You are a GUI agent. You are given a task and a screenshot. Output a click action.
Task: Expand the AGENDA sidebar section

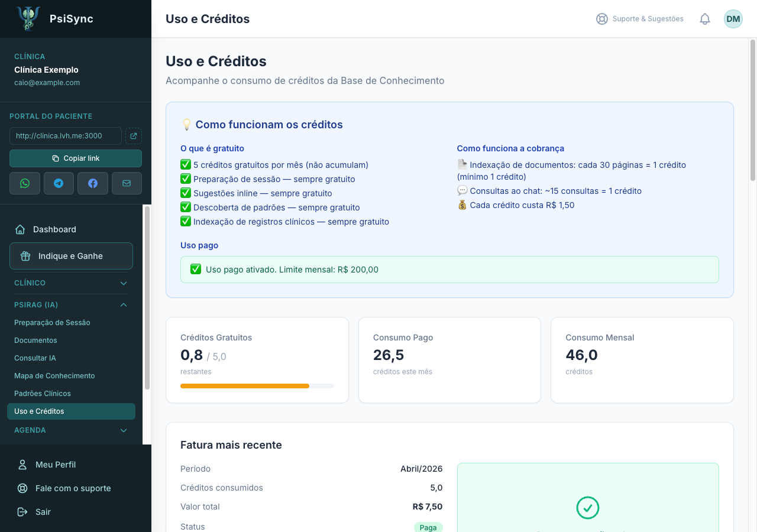tap(71, 430)
